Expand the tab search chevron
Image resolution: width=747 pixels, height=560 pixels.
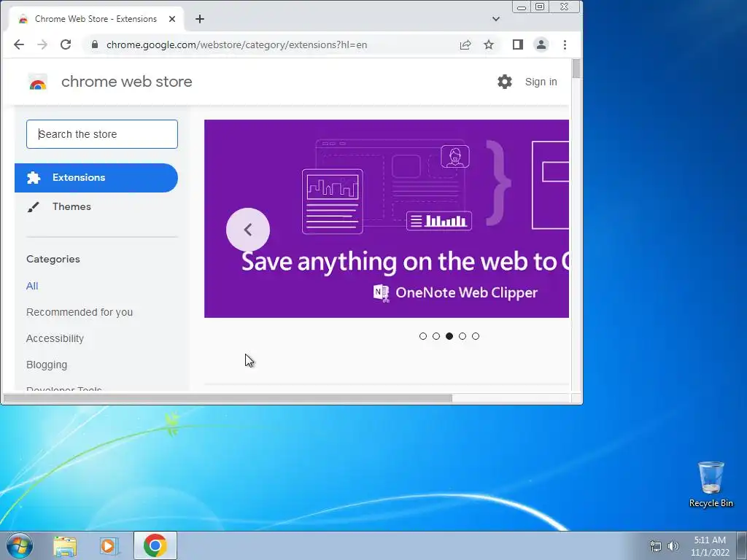[496, 19]
